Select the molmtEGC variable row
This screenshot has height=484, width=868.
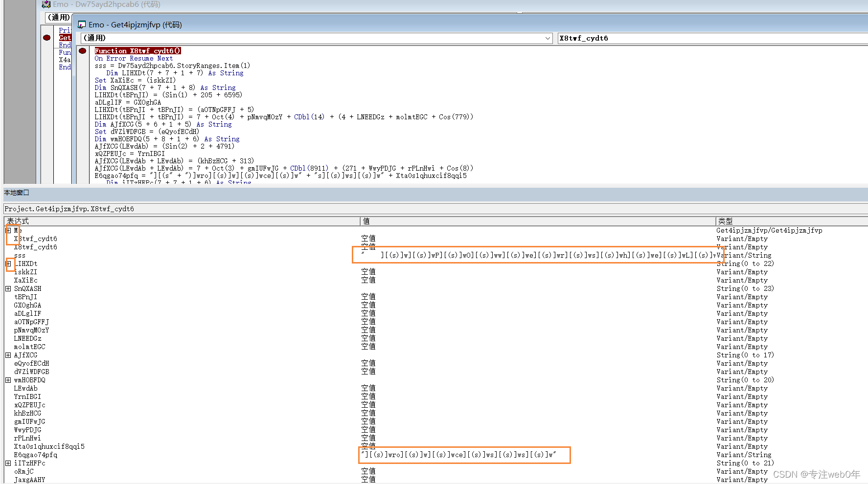pos(436,347)
